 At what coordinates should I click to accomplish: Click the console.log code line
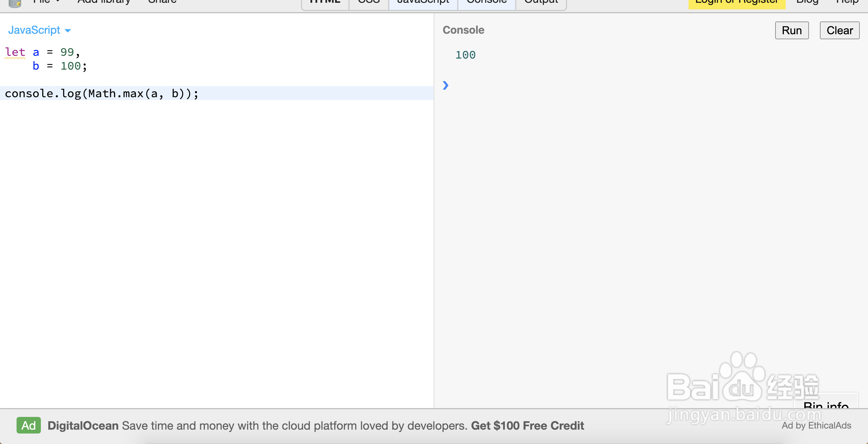pos(101,93)
